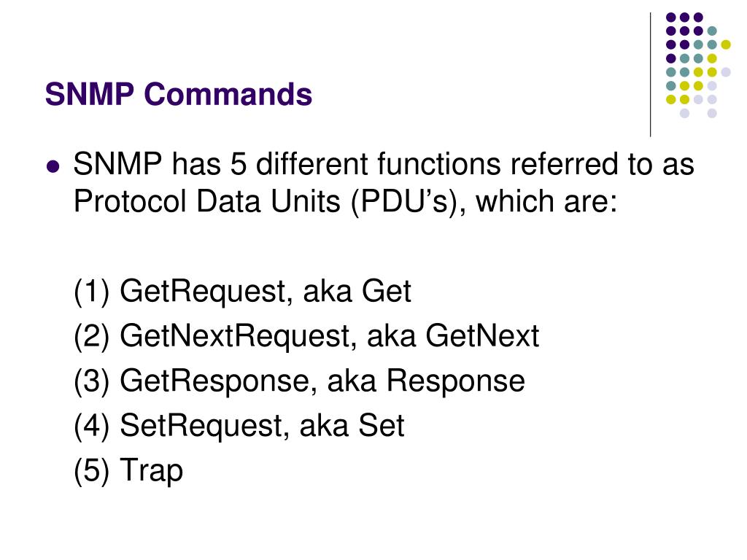
Task: Click the (5) Trap list item
Action: [128, 470]
